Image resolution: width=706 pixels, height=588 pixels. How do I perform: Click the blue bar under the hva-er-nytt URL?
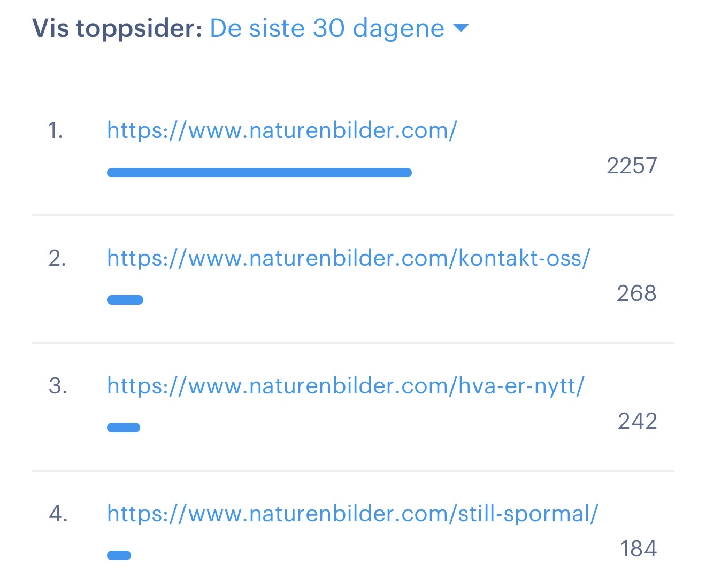pos(124,428)
